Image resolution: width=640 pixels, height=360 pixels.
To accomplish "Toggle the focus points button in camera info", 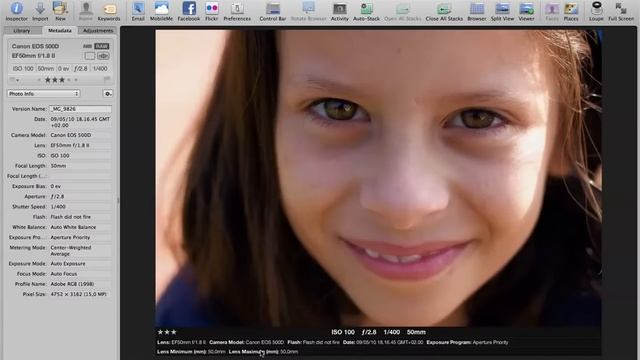I will tap(103, 56).
